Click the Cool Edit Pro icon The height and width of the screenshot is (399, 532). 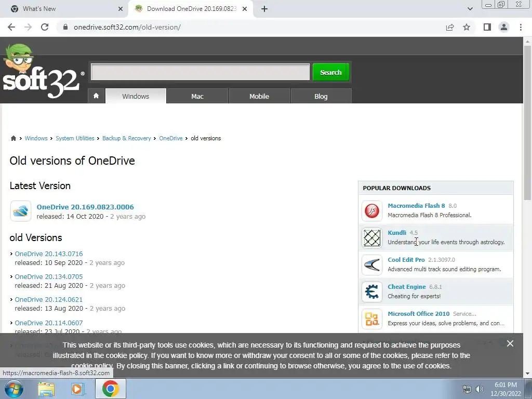pyautogui.click(x=372, y=265)
